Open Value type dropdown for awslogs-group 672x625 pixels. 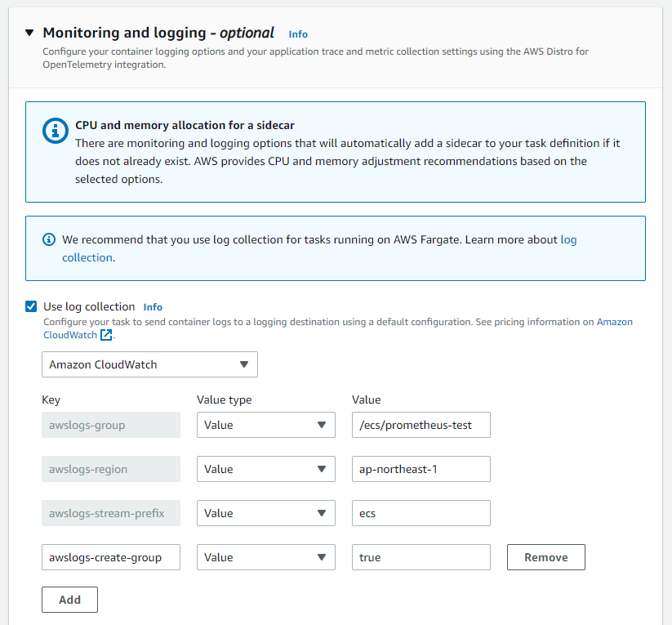[265, 425]
